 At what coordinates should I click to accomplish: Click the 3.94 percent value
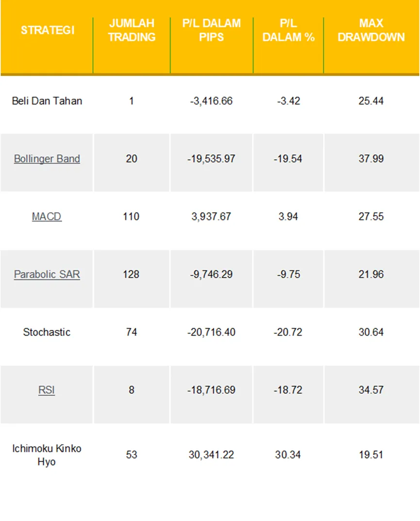point(288,217)
